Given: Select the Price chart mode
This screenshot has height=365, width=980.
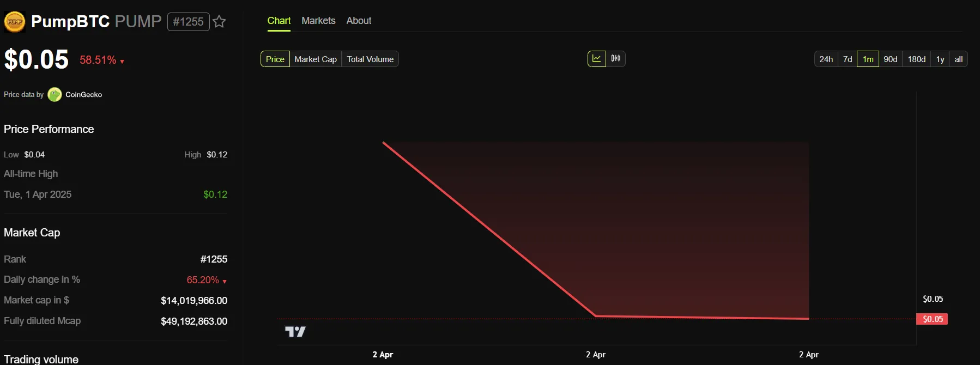Looking at the screenshot, I should tap(275, 59).
